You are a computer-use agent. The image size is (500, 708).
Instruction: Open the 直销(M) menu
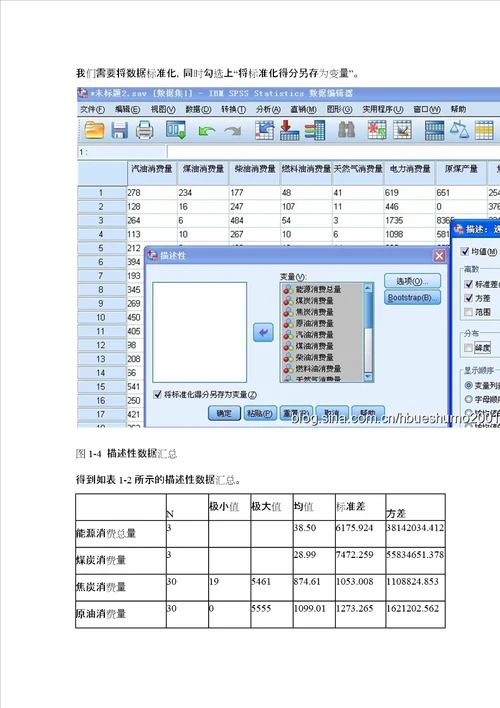coord(304,109)
